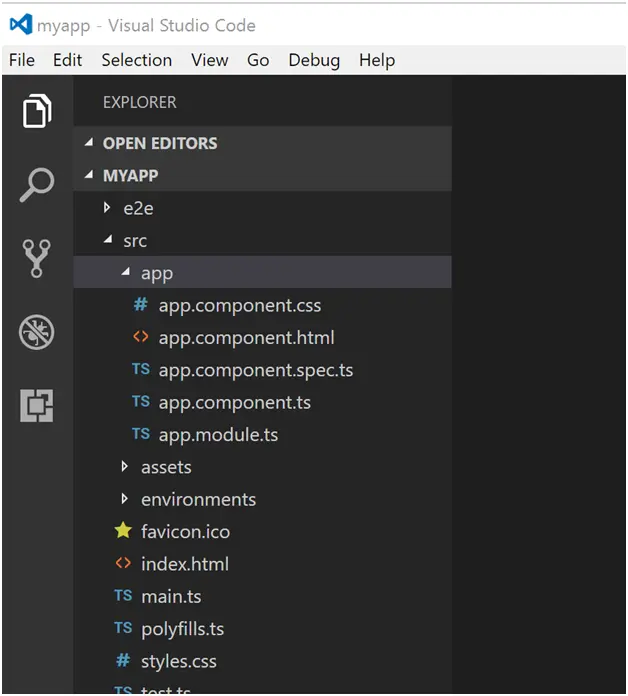The image size is (628, 696).
Task: Collapse the src folder arrow
Action: [x=108, y=240]
